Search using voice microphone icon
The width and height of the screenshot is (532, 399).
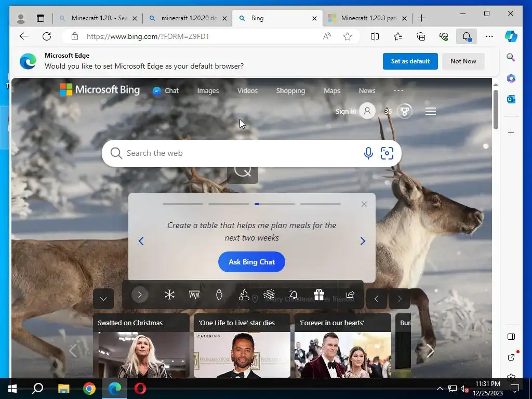(368, 153)
